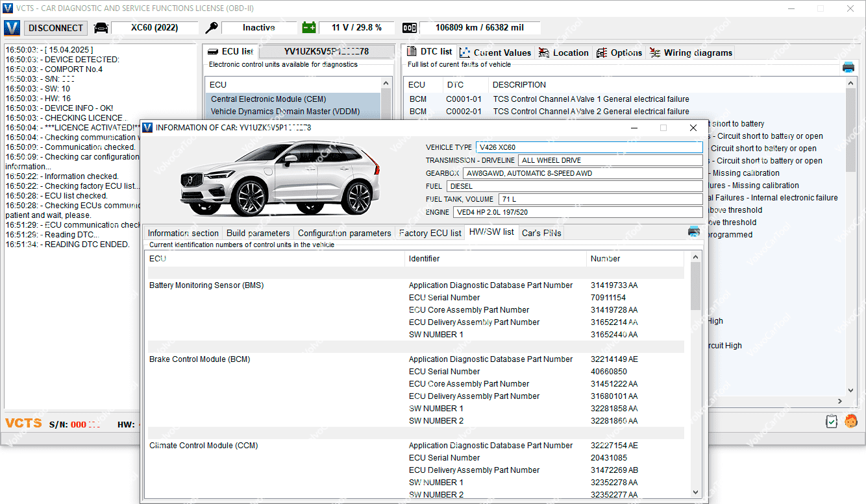
Task: Select Vehicle Dynamics Domain Master (VDDM) ECU
Action: tap(293, 112)
